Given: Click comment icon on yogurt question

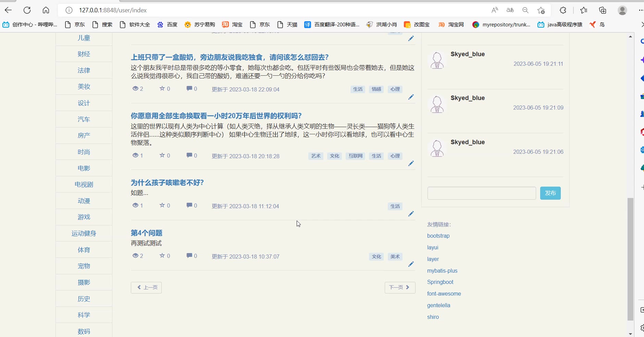Looking at the screenshot, I should pyautogui.click(x=189, y=88).
